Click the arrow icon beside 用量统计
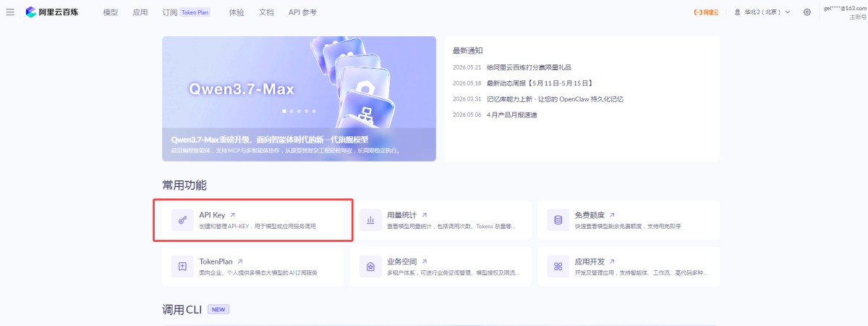 (x=425, y=215)
